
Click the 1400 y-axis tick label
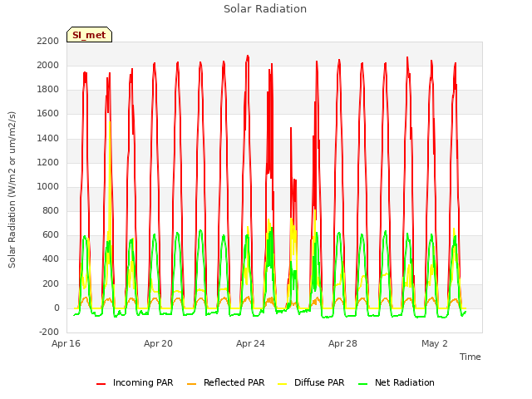coord(48,139)
